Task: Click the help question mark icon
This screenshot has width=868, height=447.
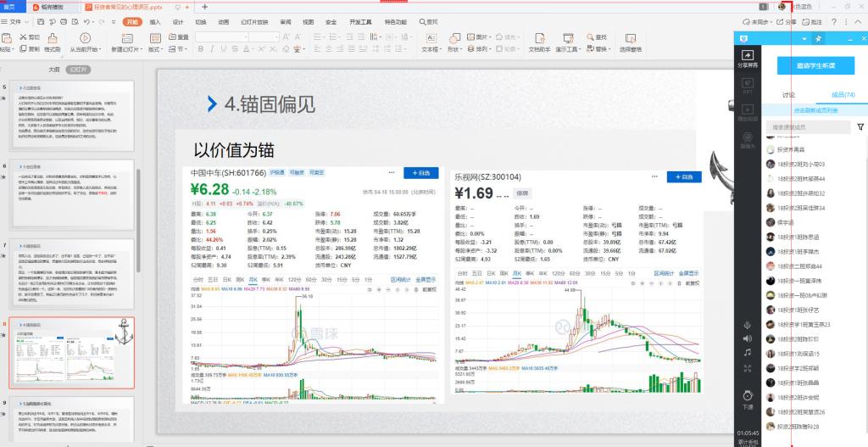Action: (x=834, y=22)
